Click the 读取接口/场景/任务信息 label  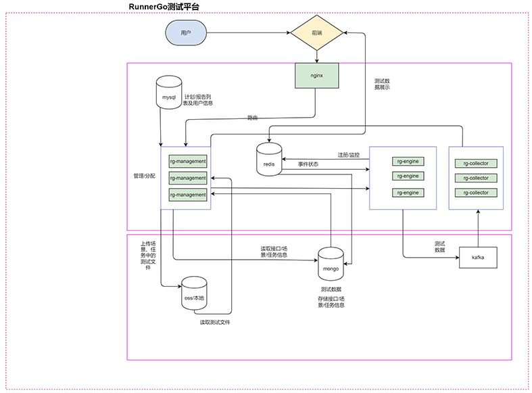click(x=274, y=252)
